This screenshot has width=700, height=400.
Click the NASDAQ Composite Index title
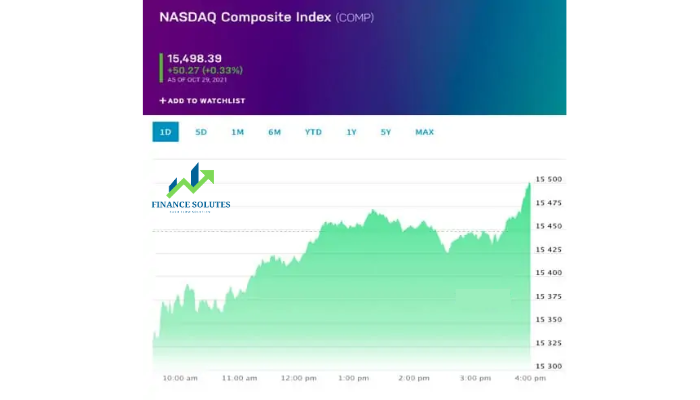(x=245, y=17)
